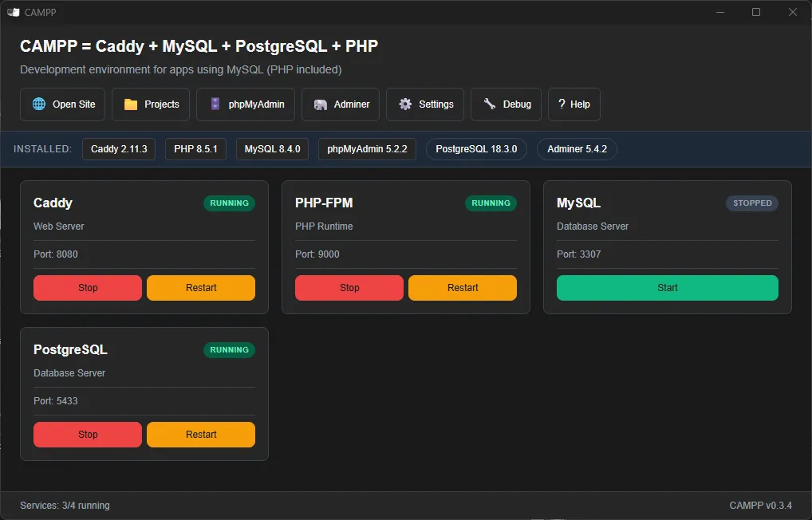Image resolution: width=812 pixels, height=520 pixels.
Task: Close the CAMPP window
Action: tap(792, 12)
